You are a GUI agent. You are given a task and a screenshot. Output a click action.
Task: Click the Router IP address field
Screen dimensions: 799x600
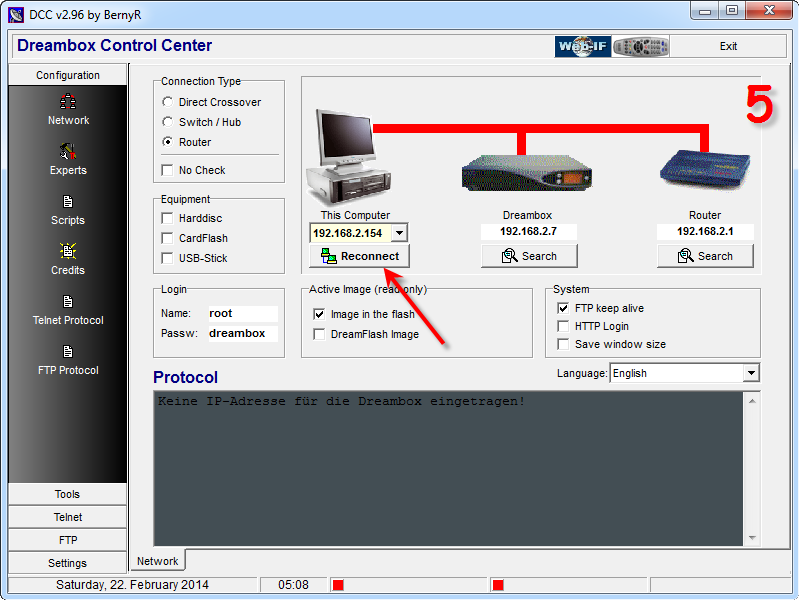(705, 231)
